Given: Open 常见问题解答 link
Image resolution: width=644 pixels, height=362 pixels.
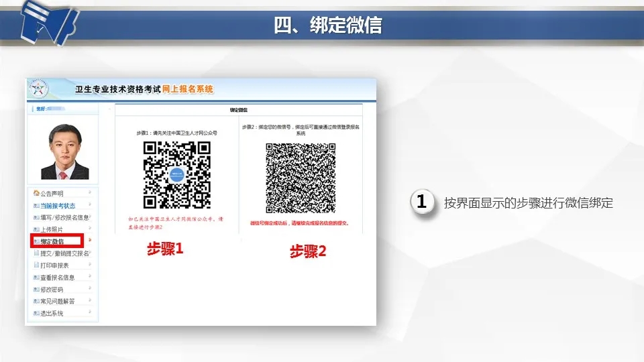Looking at the screenshot, I should [58, 301].
